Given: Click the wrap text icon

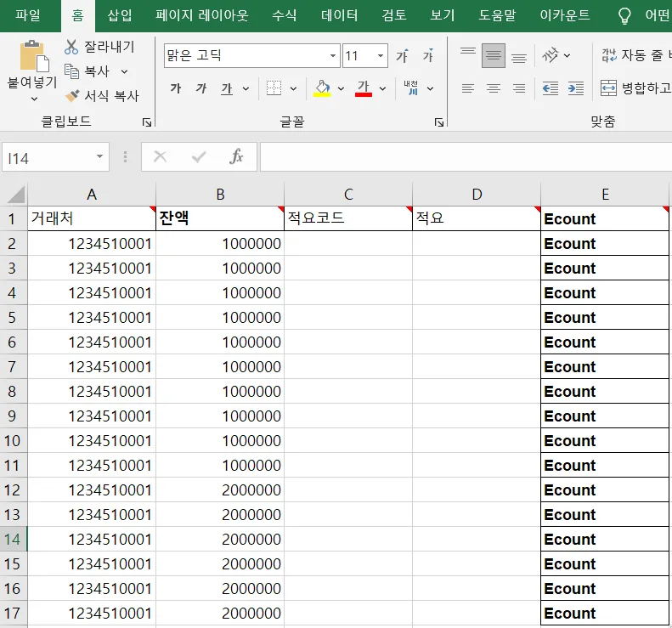Looking at the screenshot, I should (x=609, y=55).
